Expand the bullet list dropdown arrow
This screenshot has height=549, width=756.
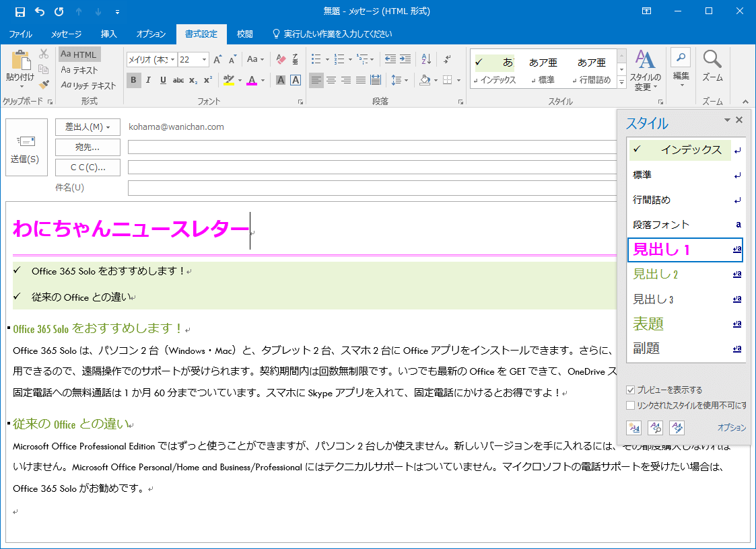[x=327, y=59]
